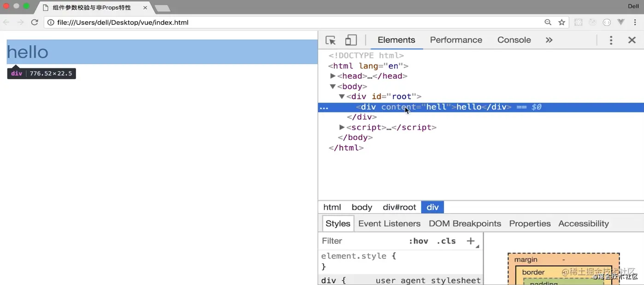Click the faded circular extension icon beside React
Viewport: 644px width, 285px height.
point(593,22)
